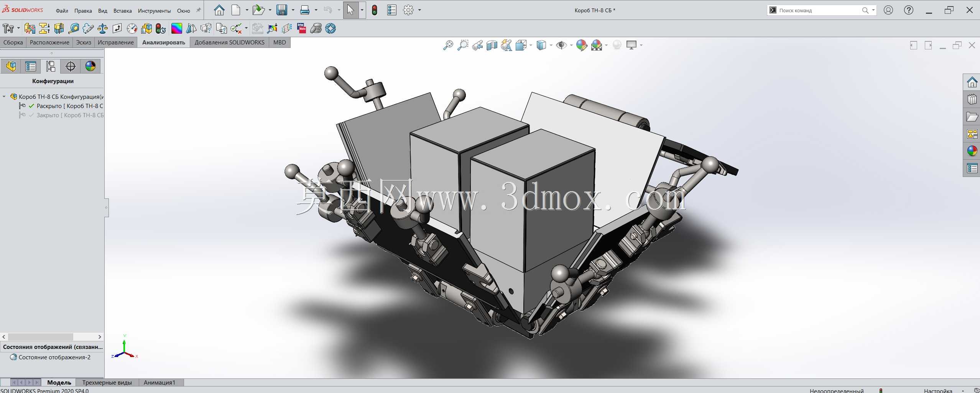The width and height of the screenshot is (980, 393).
Task: Open the Help question mark button
Action: tap(908, 10)
